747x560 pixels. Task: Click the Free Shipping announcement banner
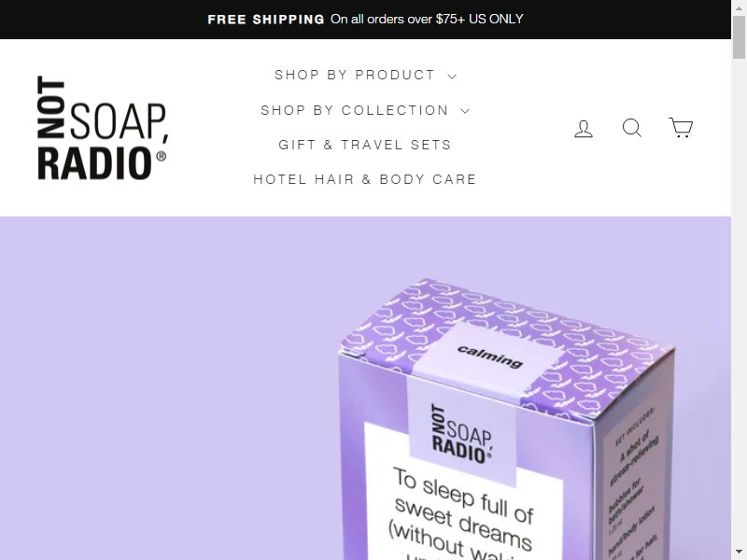(x=365, y=20)
